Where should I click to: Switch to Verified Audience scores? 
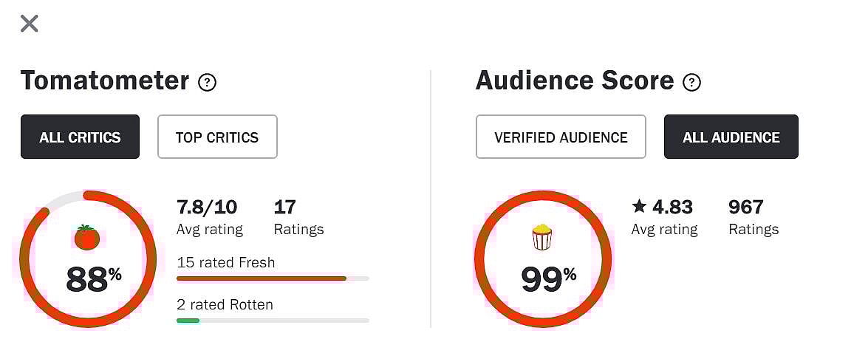pyautogui.click(x=561, y=137)
